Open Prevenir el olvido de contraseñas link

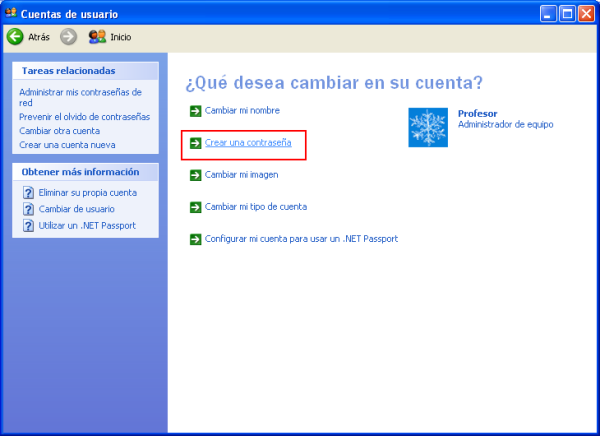(84, 117)
